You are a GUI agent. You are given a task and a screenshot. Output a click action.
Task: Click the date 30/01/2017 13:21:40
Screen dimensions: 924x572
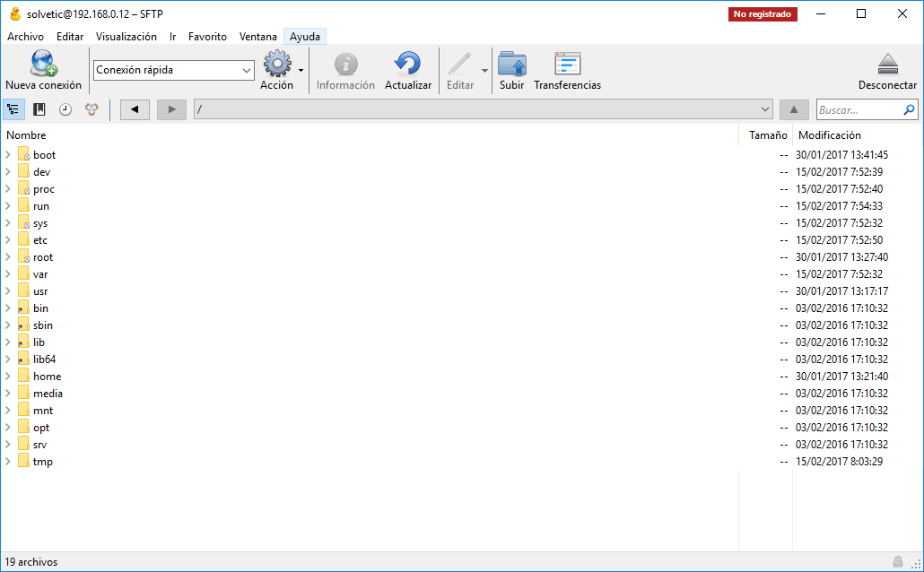point(841,376)
